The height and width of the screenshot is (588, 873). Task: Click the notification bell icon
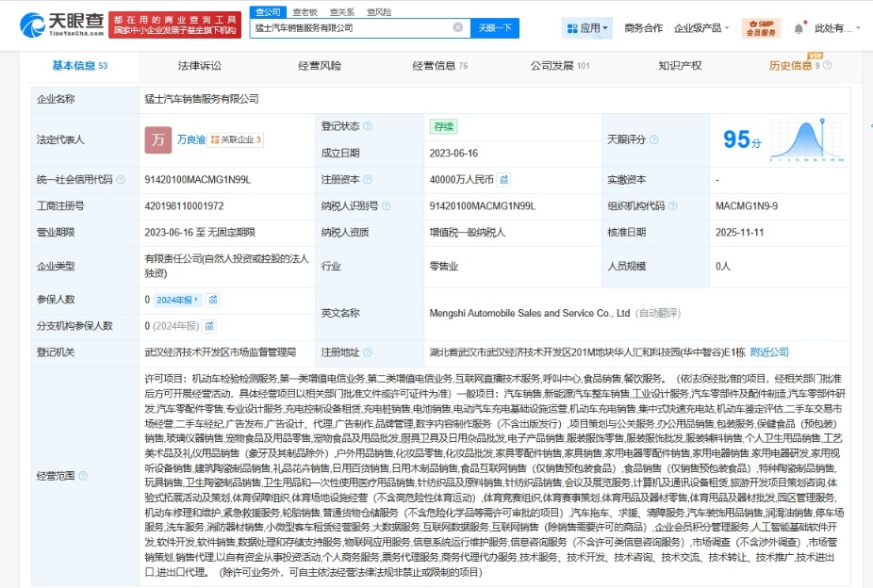pos(799,28)
